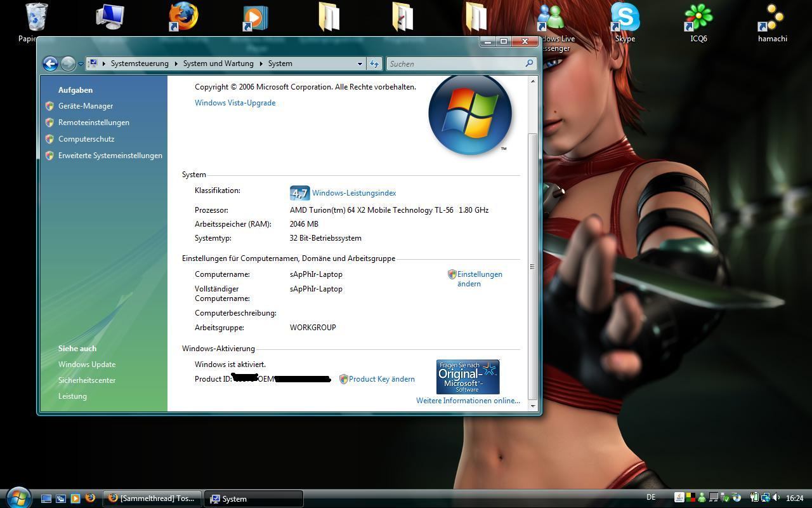Image resolution: width=812 pixels, height=508 pixels.
Task: Select the AMD Turion processor text
Action: click(389, 210)
